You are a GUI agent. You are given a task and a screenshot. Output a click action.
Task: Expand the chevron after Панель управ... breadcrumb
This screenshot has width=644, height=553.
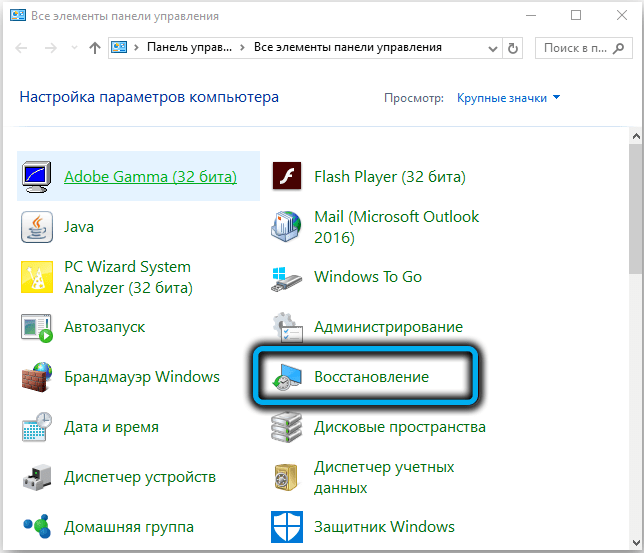tap(242, 48)
